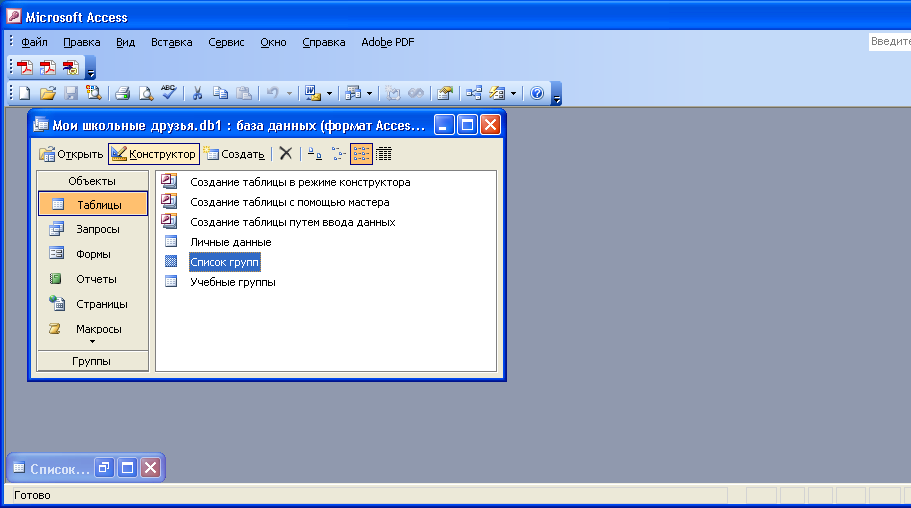Click the second Adobe PDF toolbar icon

(x=48, y=68)
